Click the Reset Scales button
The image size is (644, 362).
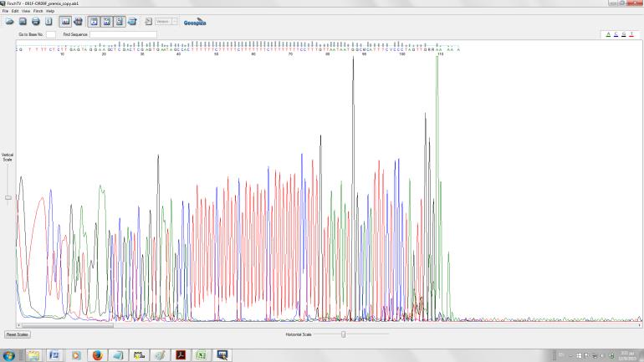coord(18,334)
